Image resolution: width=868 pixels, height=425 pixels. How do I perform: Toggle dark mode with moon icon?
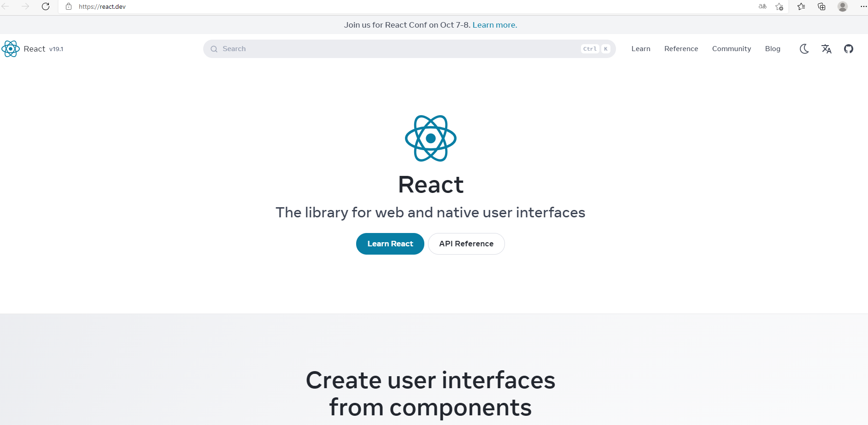[804, 49]
